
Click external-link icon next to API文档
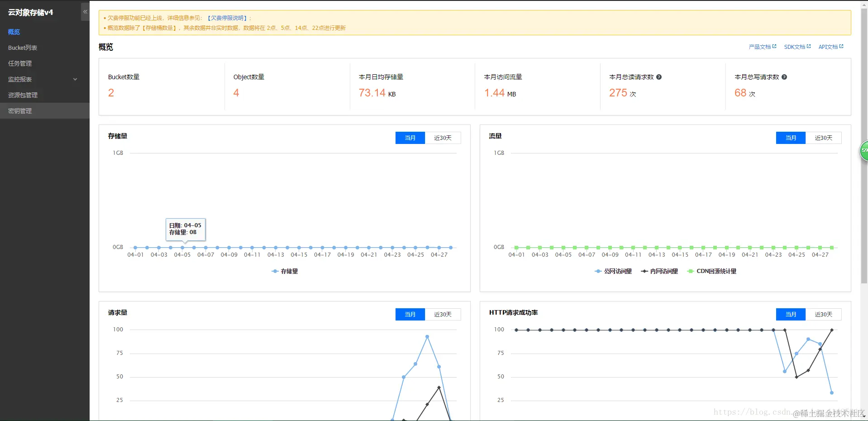click(x=841, y=46)
